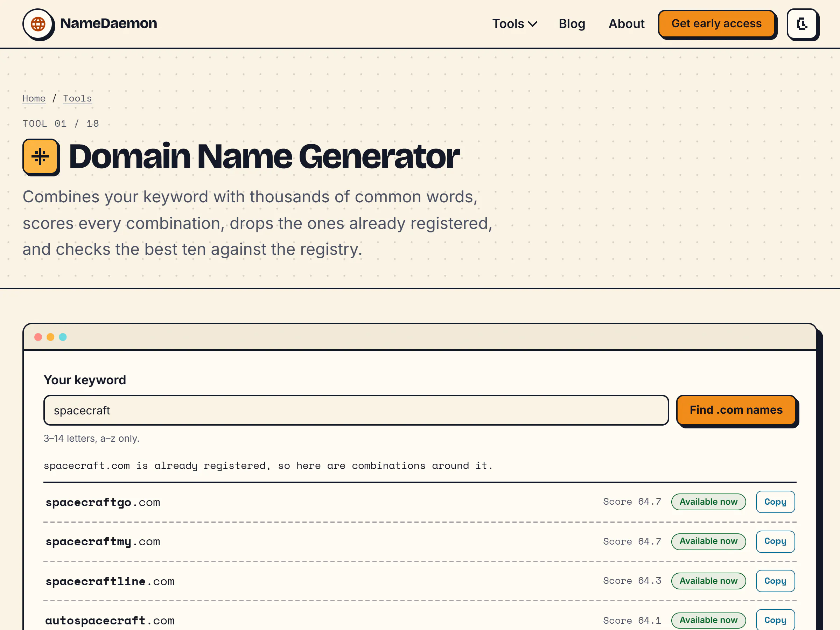Click the Domain Name Generator heading
840x630 pixels.
[x=264, y=156]
